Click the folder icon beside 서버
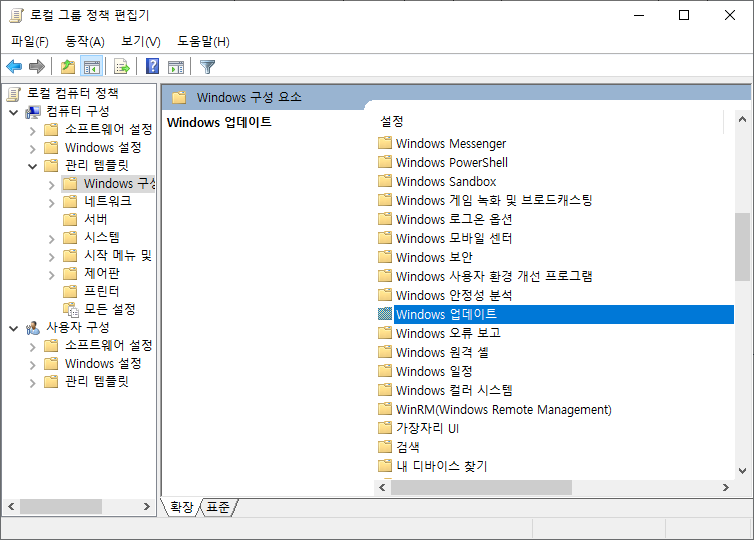 click(x=70, y=219)
